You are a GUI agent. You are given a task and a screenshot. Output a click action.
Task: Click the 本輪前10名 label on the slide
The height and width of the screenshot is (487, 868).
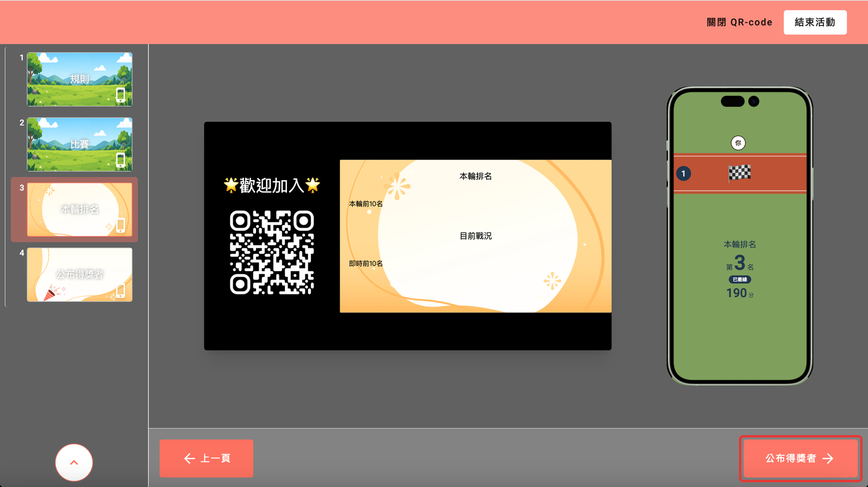pos(366,204)
